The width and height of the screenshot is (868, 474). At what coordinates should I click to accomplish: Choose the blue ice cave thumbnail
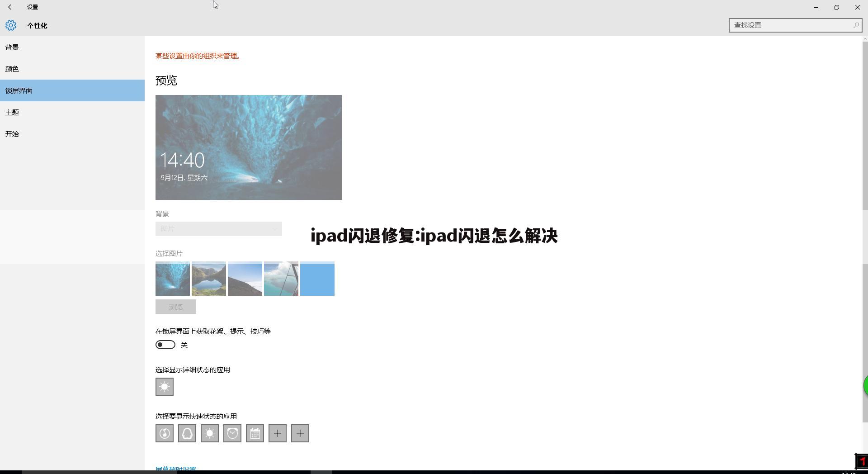tap(173, 279)
